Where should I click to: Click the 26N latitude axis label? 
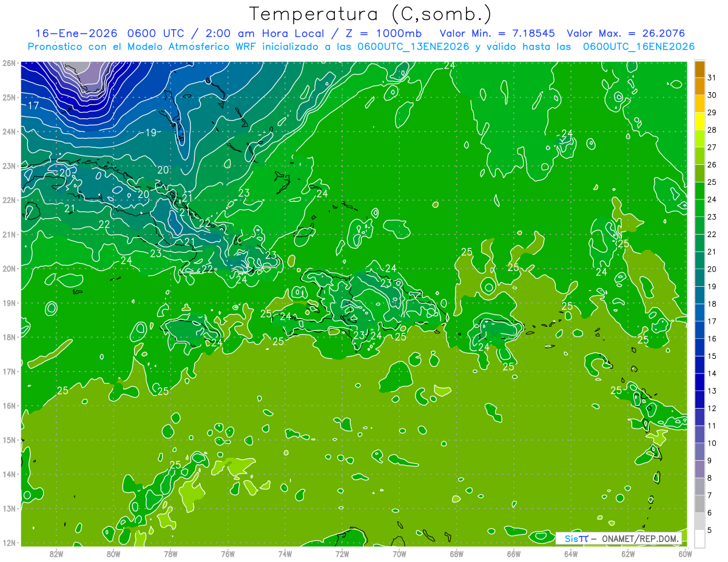[x=8, y=63]
